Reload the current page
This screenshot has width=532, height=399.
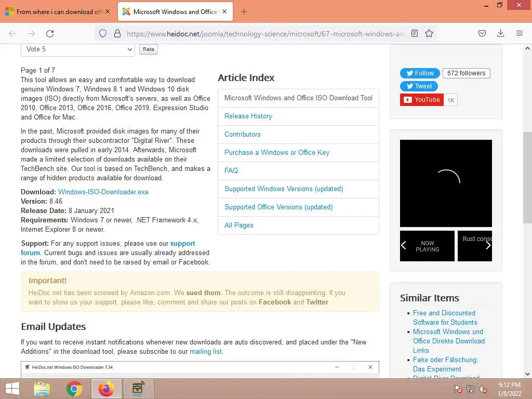pos(50,33)
